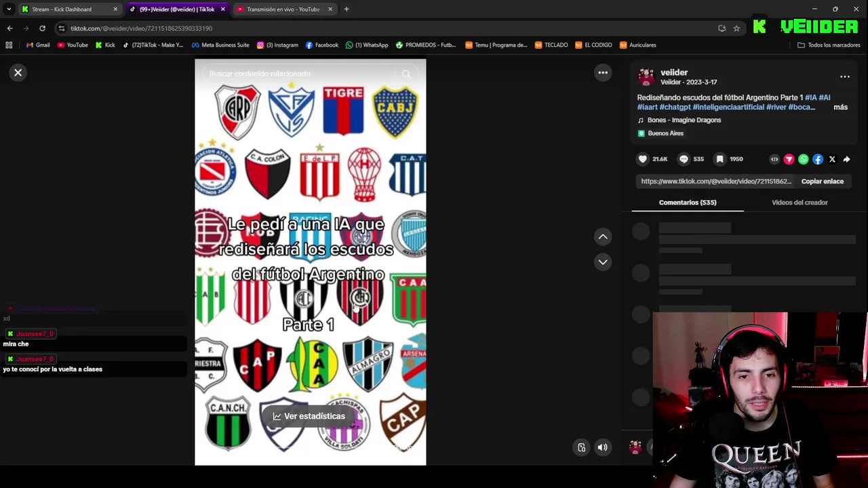Open Bones - Imagine Dragons sound page
868x488 pixels.
pos(684,120)
